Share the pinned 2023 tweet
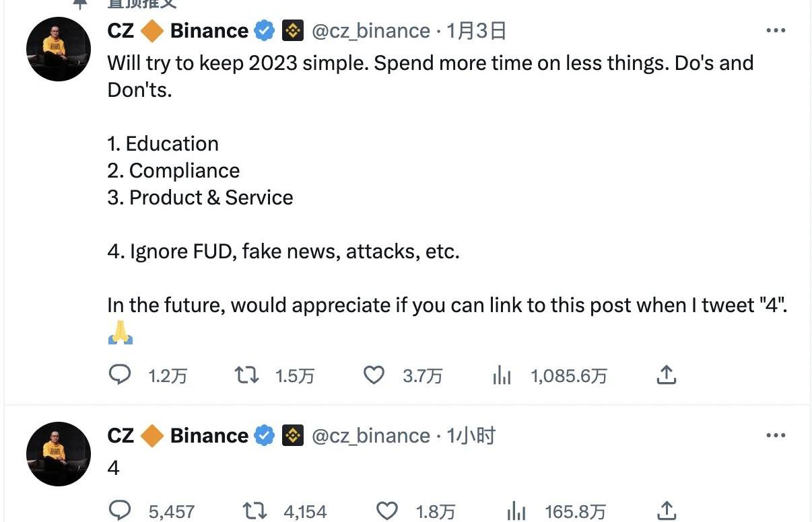The width and height of the screenshot is (812, 522). 665,375
